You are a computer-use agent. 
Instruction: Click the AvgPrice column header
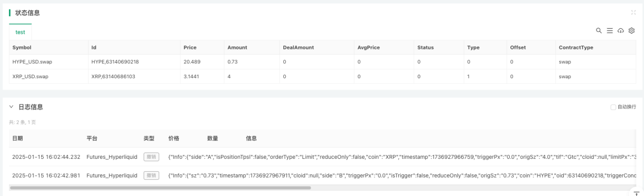coord(369,48)
